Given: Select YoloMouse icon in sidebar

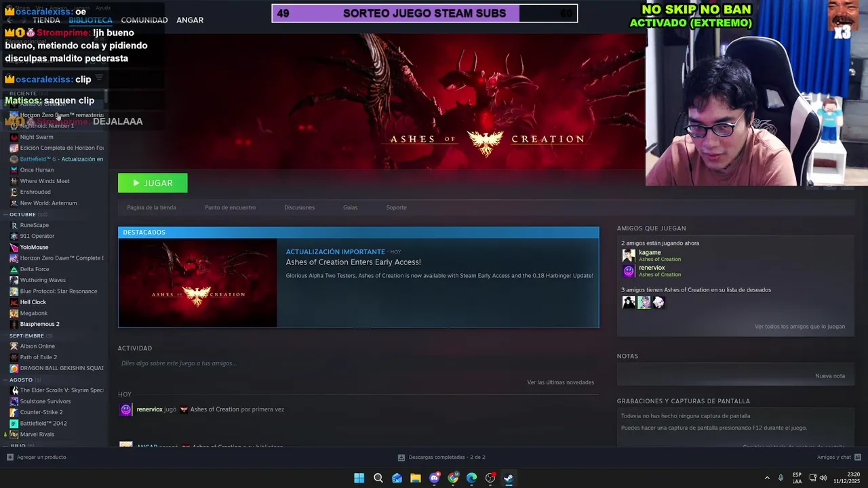Looking at the screenshot, I should pyautogui.click(x=14, y=247).
